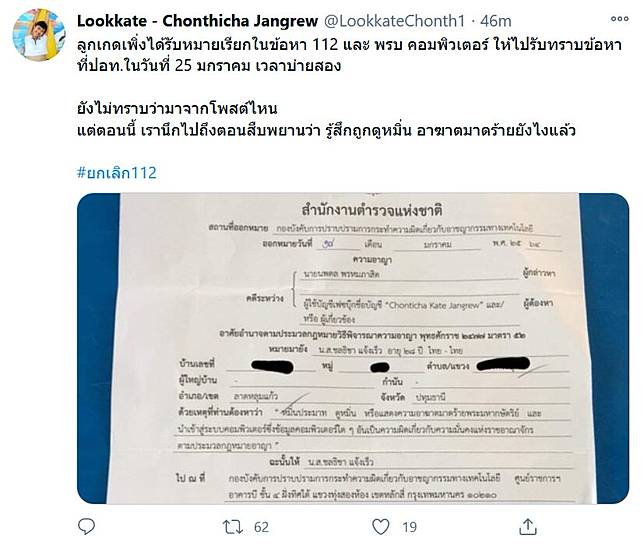
Task: Click the blue left edge of the photo
Action: pos(98,348)
